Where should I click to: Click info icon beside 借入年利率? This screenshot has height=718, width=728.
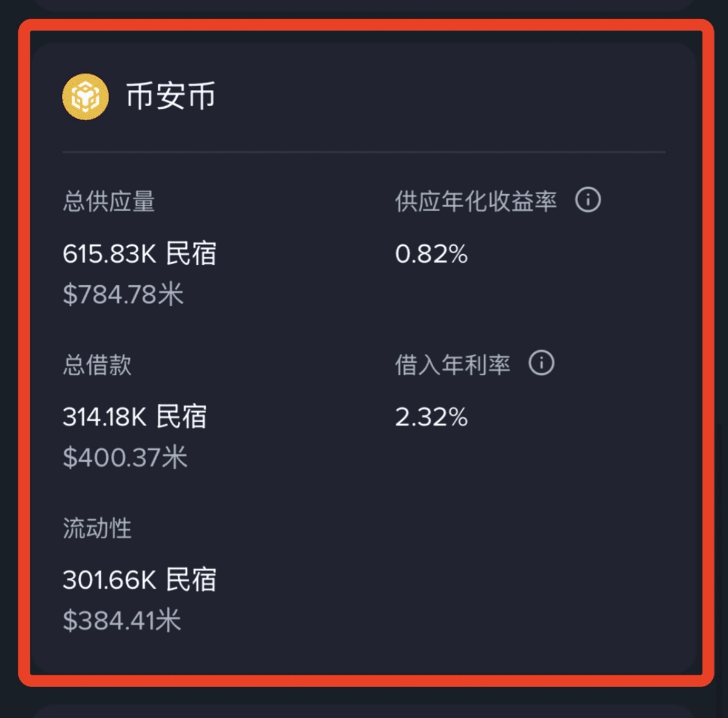coord(541,363)
